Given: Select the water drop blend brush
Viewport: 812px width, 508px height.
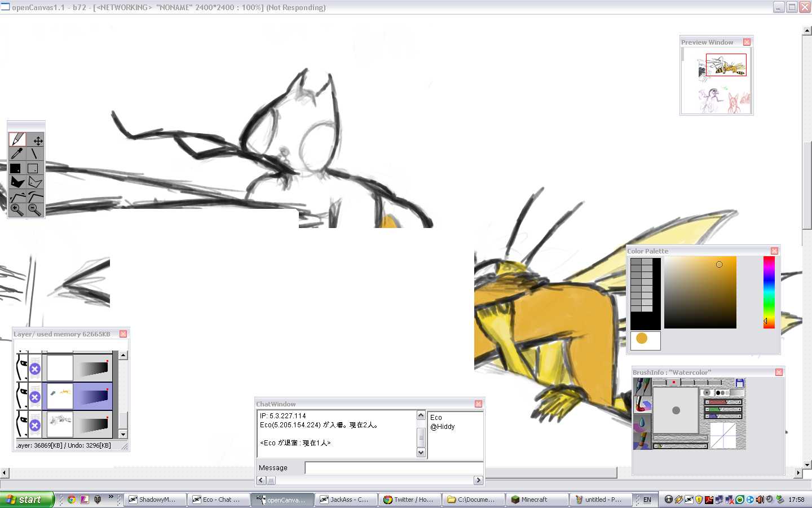Looking at the screenshot, I should 642,422.
